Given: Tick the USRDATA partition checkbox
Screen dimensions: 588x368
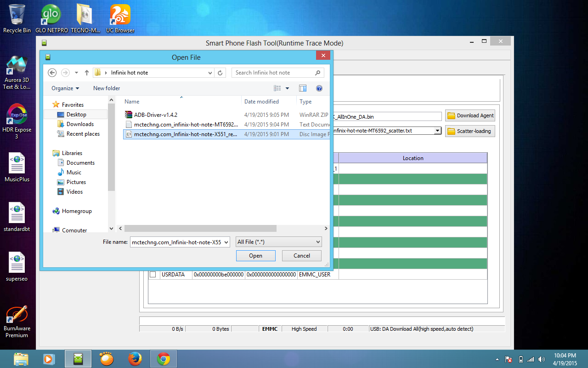Looking at the screenshot, I should 153,275.
